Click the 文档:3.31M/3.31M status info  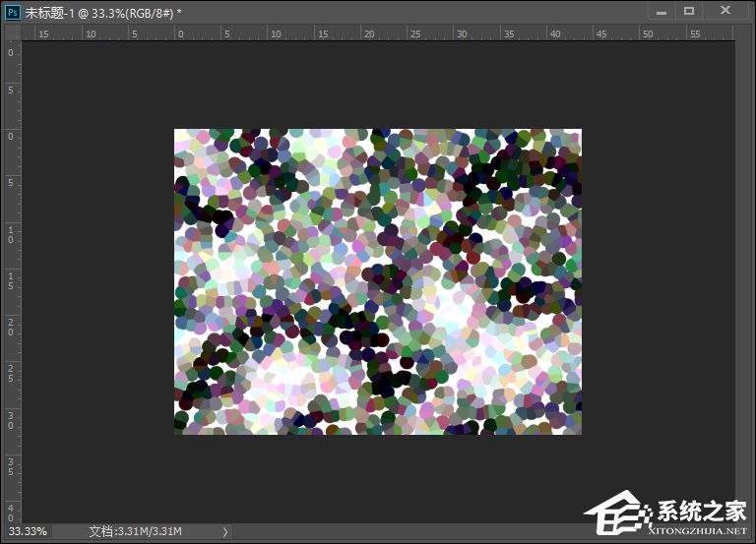[x=135, y=531]
